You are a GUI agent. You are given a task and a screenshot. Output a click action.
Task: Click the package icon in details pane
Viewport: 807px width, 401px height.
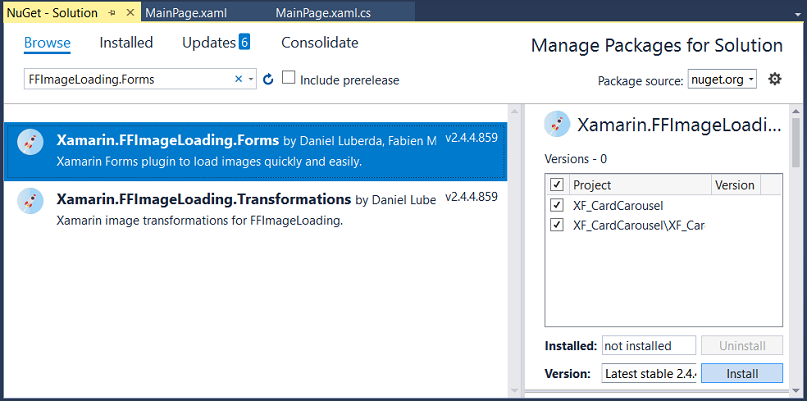557,124
